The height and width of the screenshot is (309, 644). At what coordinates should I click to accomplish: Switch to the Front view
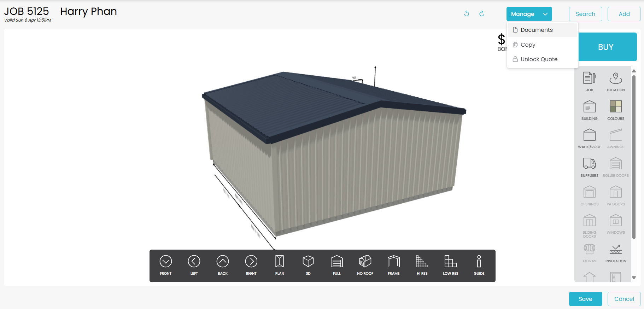pos(165,265)
